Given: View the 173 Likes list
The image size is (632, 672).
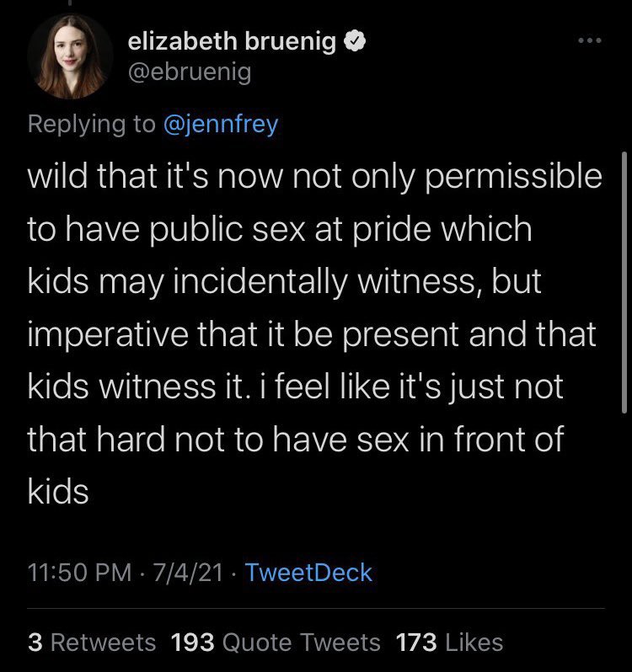Looking at the screenshot, I should [448, 643].
